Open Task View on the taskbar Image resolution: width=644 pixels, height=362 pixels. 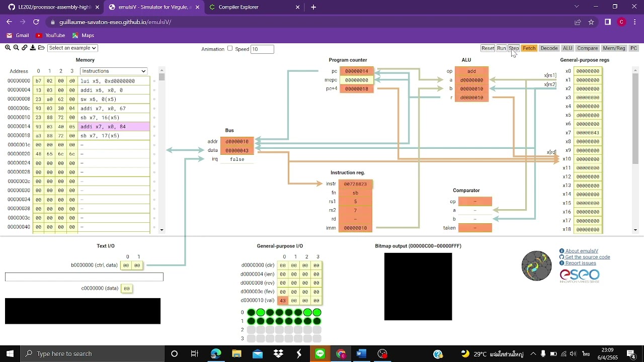(x=195, y=353)
